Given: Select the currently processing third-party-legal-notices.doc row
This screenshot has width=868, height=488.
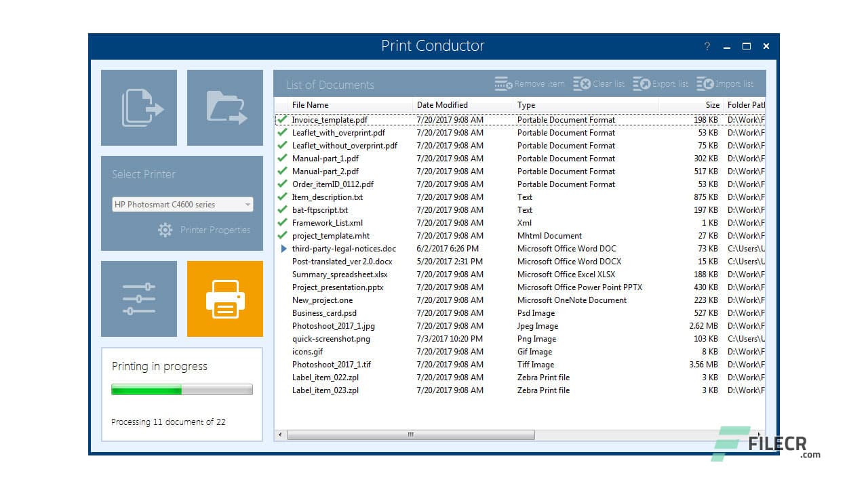Looking at the screenshot, I should [344, 248].
